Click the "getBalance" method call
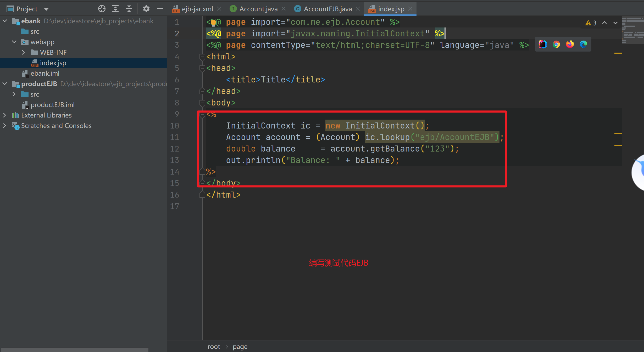 tap(395, 149)
